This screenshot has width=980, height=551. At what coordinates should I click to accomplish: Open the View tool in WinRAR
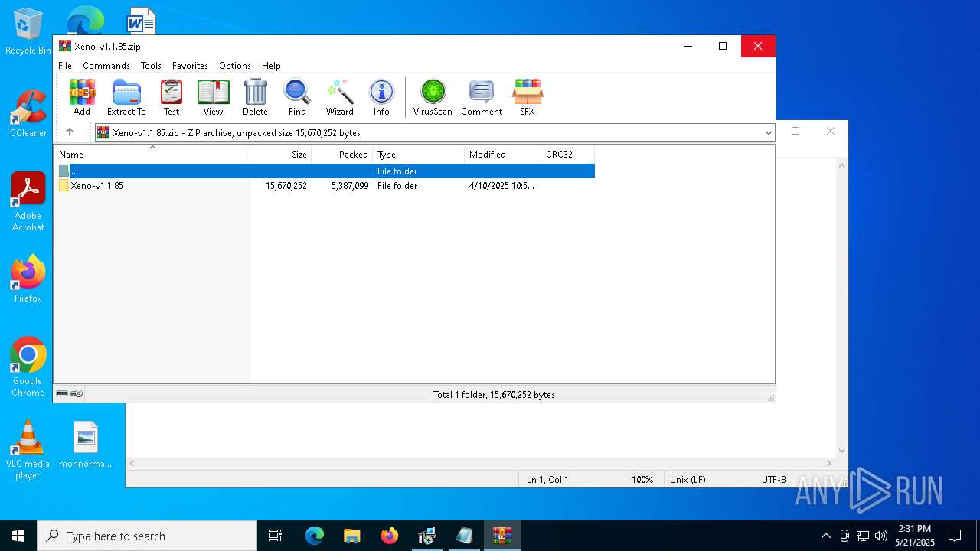[213, 97]
